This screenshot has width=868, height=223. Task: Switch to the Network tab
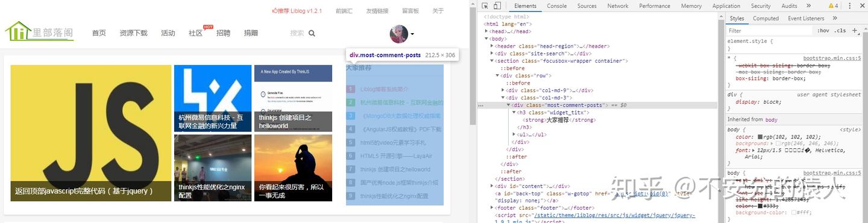[618, 6]
